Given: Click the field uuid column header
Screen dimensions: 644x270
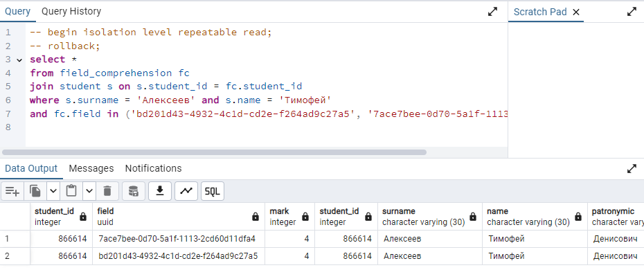Looking at the screenshot, I should [x=179, y=217].
